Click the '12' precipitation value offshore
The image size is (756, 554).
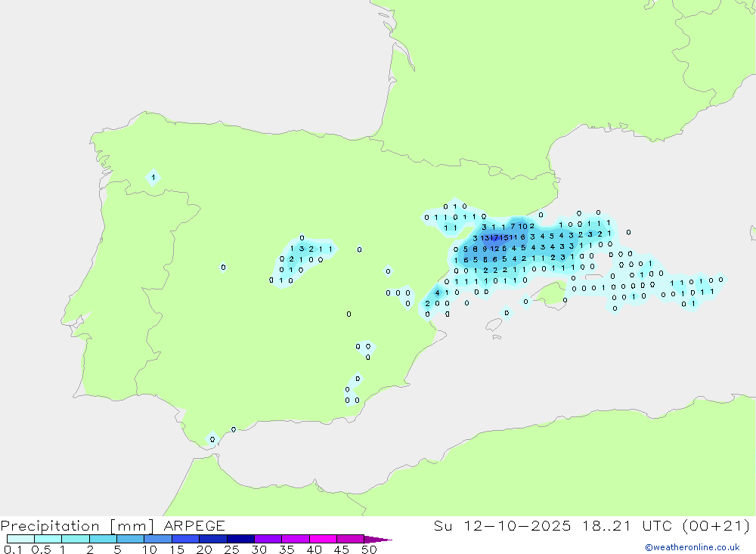[x=495, y=249]
